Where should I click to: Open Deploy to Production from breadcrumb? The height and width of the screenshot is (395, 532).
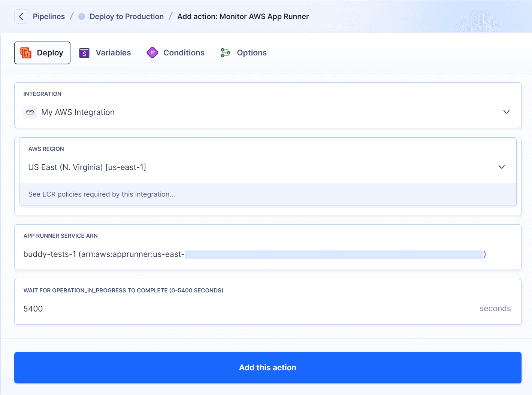[126, 16]
